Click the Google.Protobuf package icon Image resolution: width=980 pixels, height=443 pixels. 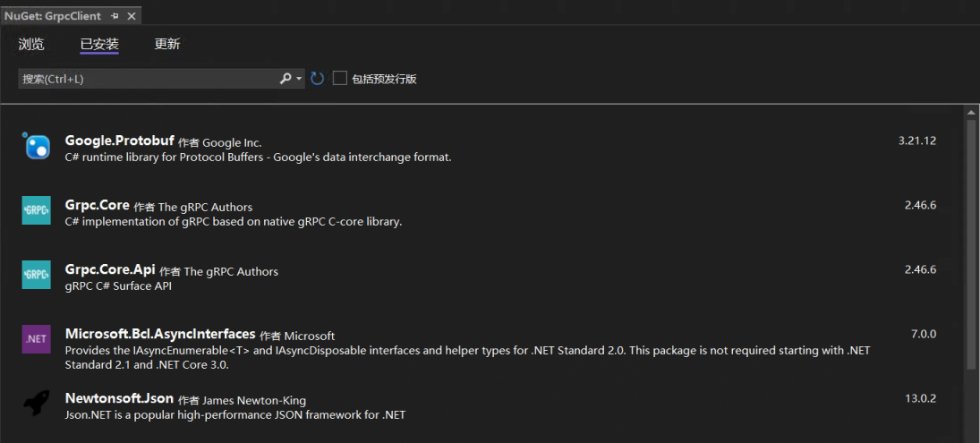pos(37,148)
